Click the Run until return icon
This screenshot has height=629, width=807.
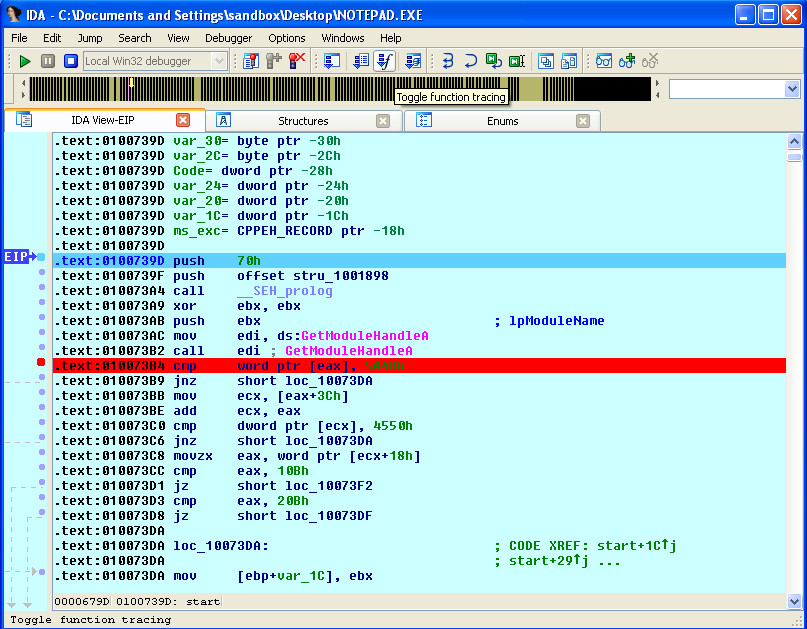493,61
